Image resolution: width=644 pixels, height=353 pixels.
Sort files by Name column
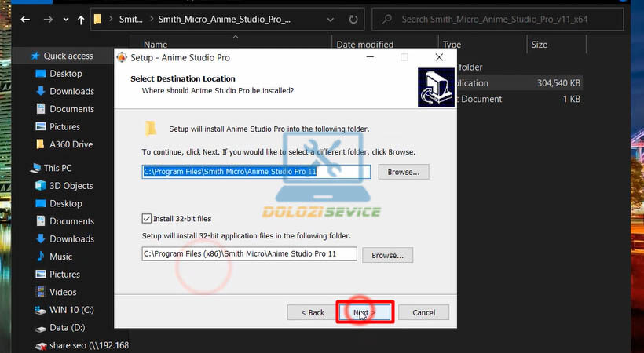pyautogui.click(x=156, y=45)
